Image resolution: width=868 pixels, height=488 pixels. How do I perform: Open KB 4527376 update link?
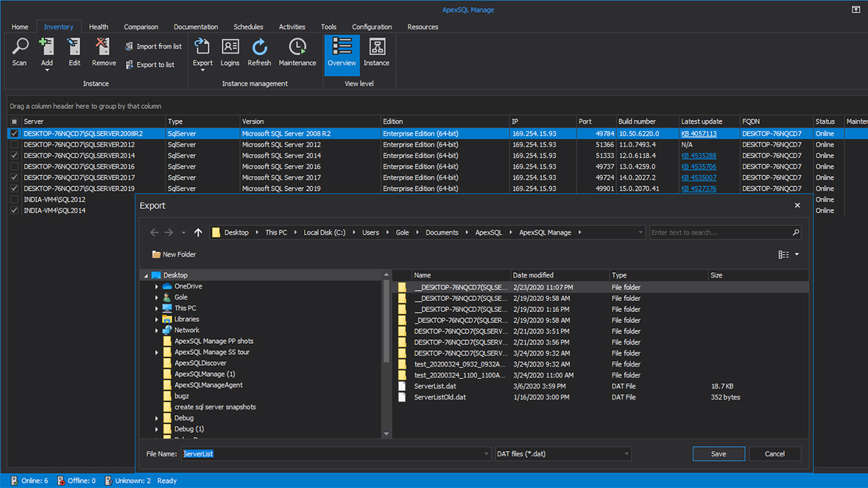pyautogui.click(x=699, y=188)
